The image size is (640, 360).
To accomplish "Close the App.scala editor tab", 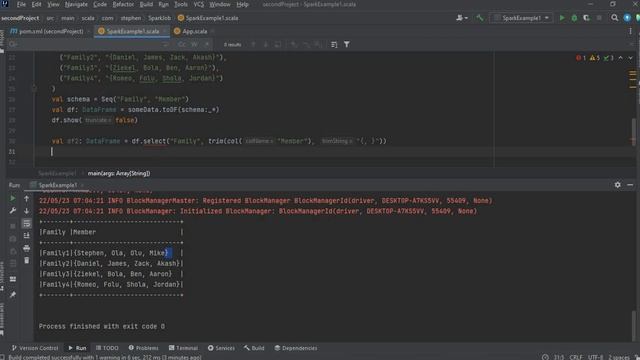I will [x=213, y=31].
